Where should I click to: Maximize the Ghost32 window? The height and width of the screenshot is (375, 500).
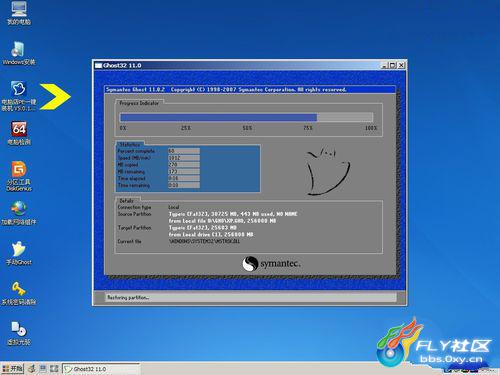pos(393,65)
